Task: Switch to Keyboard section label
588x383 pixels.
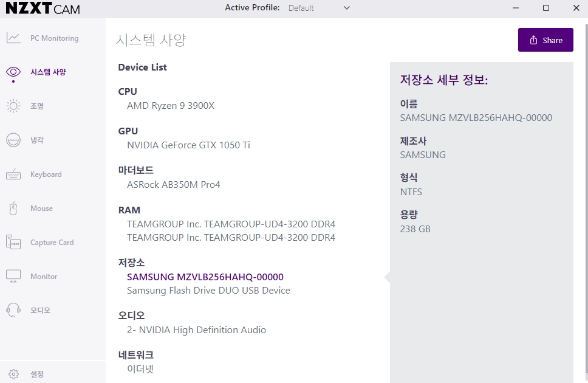Action: coord(46,174)
